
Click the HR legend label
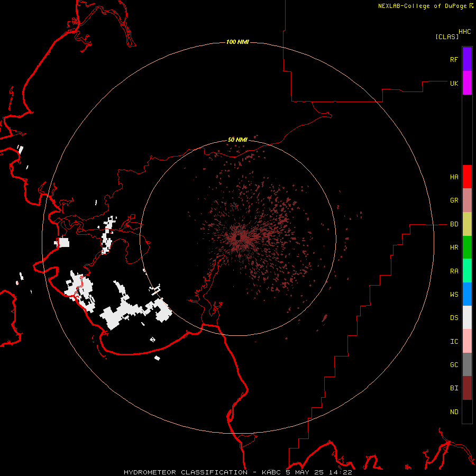click(454, 248)
